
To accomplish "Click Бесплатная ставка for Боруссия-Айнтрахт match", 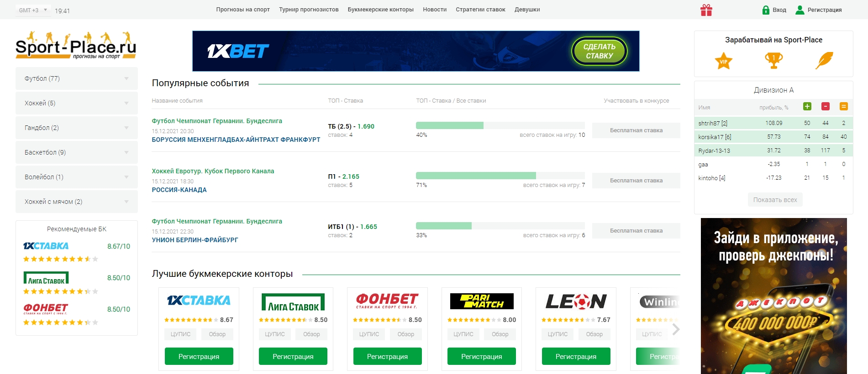I will (x=636, y=130).
